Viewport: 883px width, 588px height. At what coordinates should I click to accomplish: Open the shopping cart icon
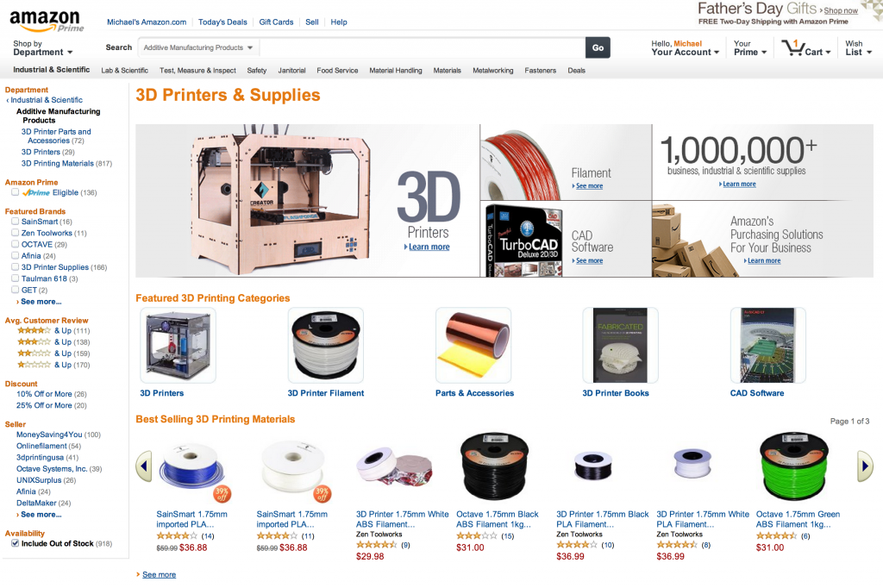806,48
